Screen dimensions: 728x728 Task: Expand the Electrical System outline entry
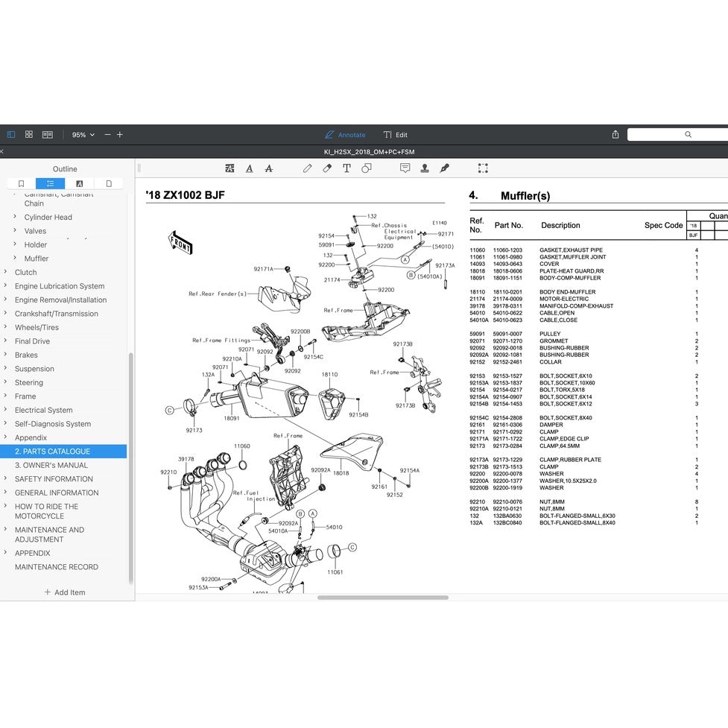click(6, 410)
